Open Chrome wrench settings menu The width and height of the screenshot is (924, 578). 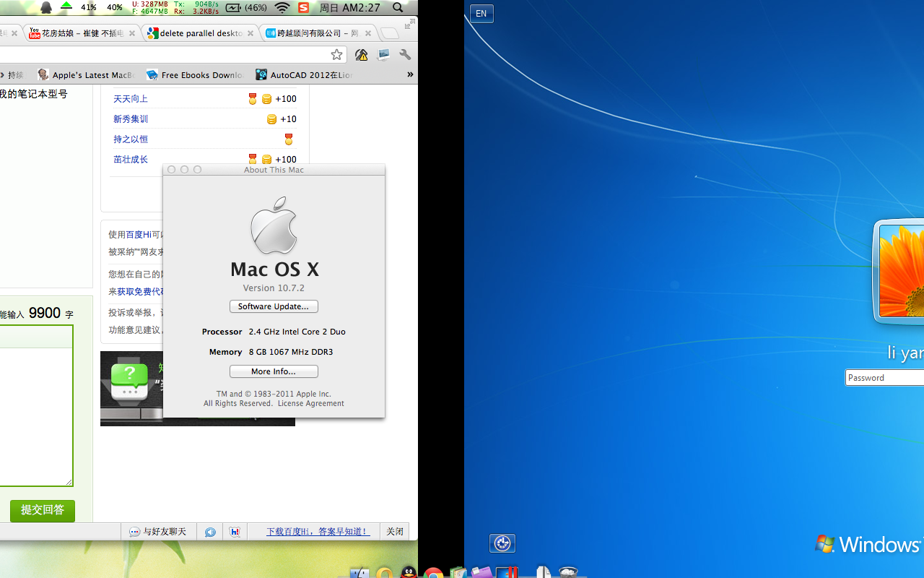pyautogui.click(x=405, y=55)
